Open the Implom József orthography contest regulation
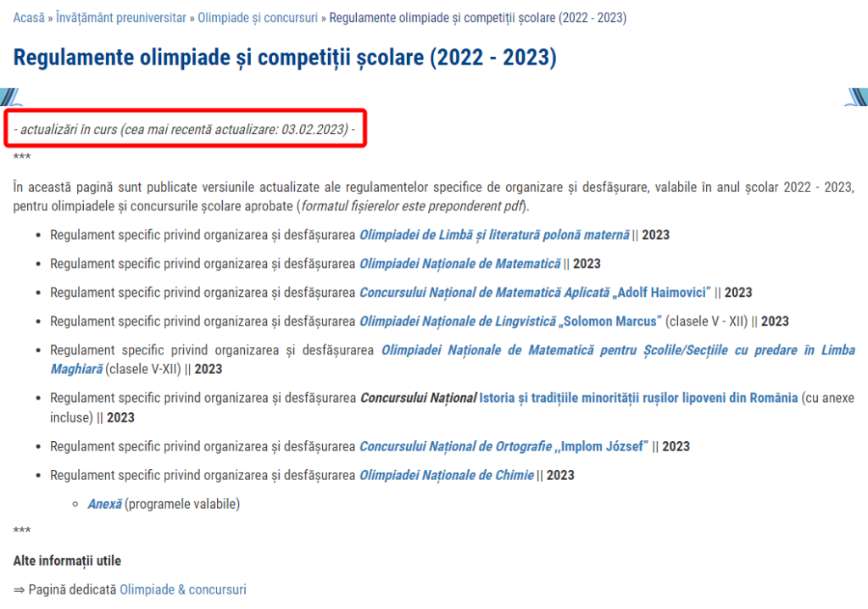Viewport: 868px width, 609px height. (504, 446)
